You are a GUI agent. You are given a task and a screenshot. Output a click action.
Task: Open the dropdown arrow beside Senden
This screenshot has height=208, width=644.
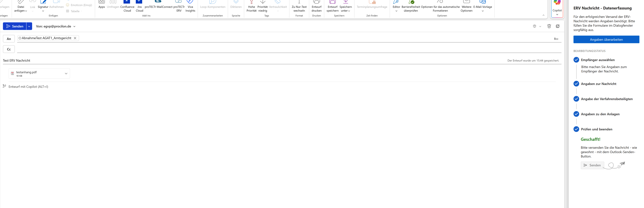point(29,26)
